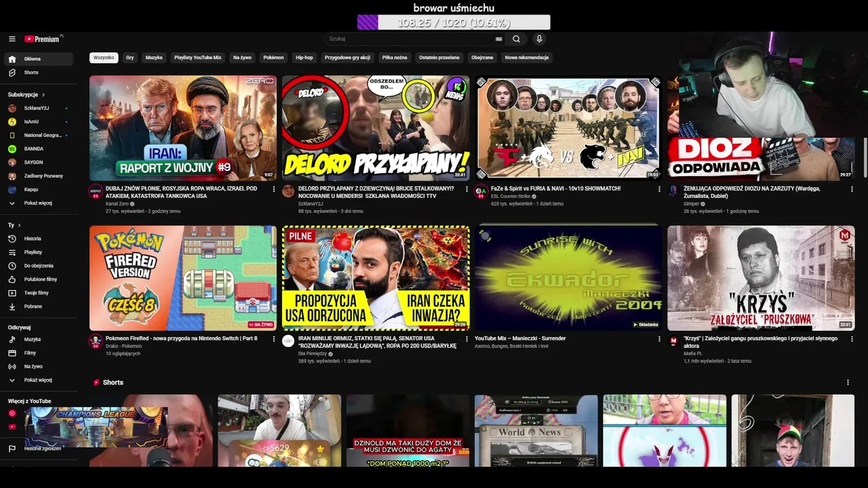Viewport: 868px width, 488px height.
Task: Open options menu for DELORD PRZYŁAPANY video
Action: point(467,189)
